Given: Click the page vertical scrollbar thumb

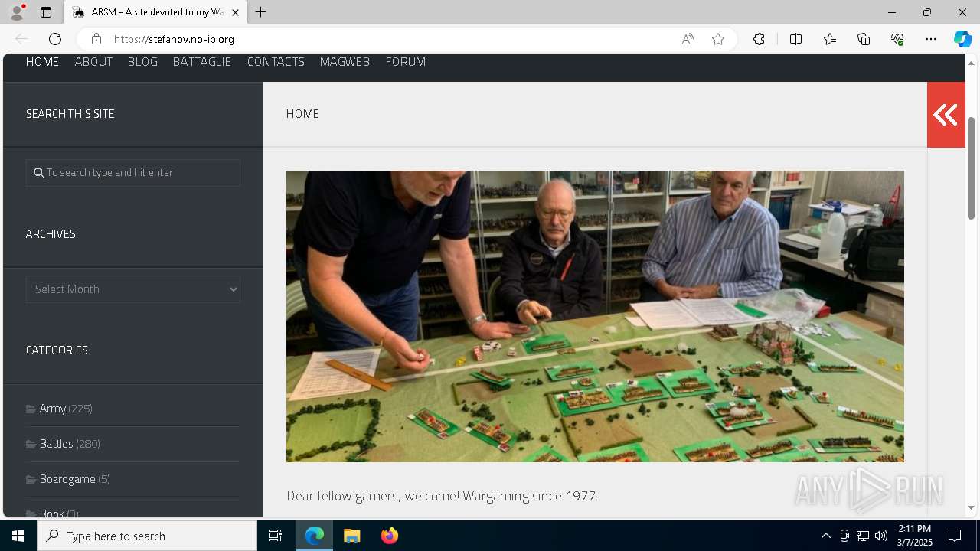Looking at the screenshot, I should 972,168.
